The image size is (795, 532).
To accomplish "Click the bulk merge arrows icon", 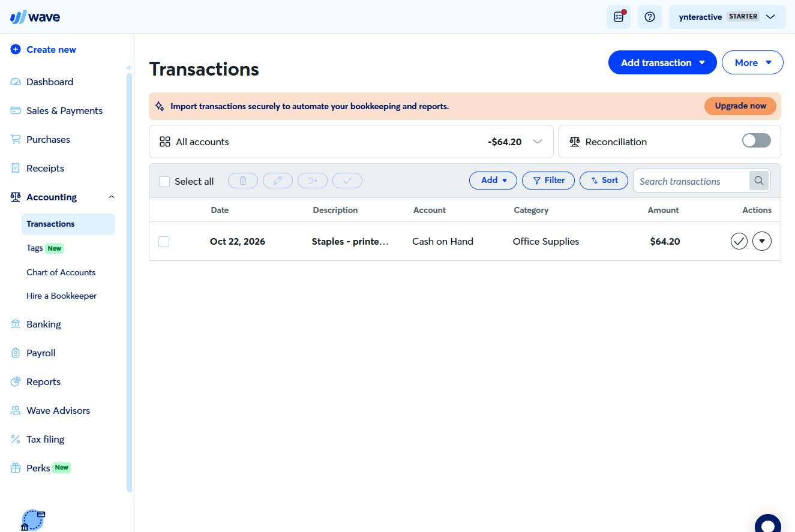I will pos(313,181).
